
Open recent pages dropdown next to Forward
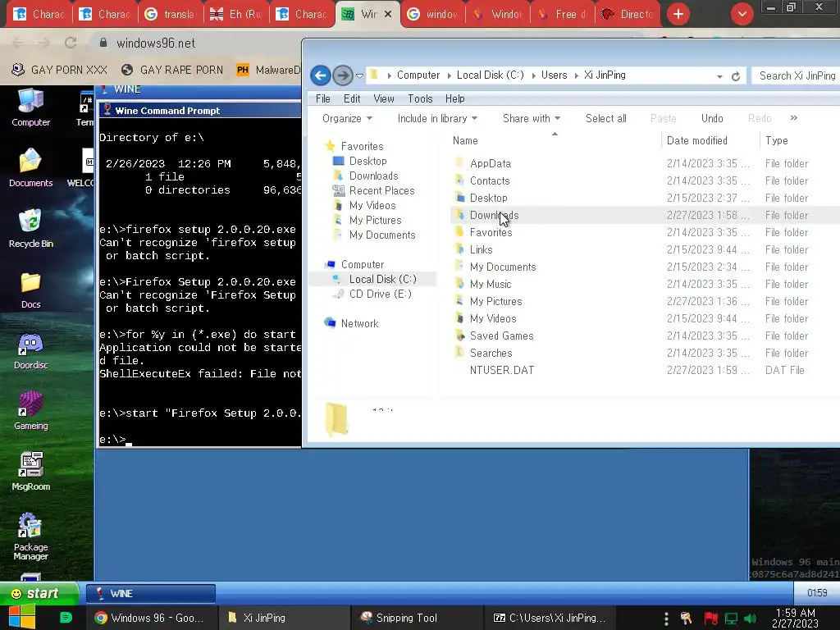coord(360,76)
